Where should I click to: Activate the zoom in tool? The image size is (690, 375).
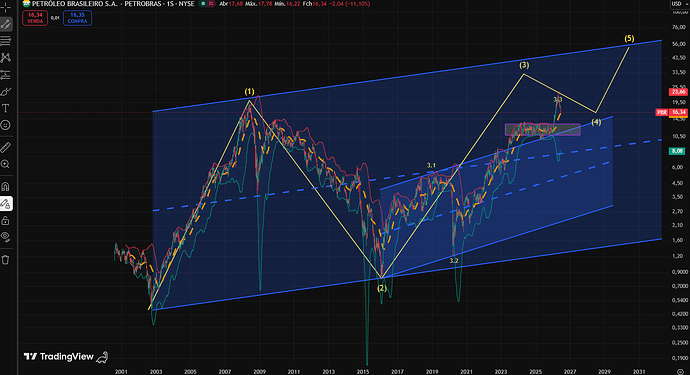(x=6, y=164)
